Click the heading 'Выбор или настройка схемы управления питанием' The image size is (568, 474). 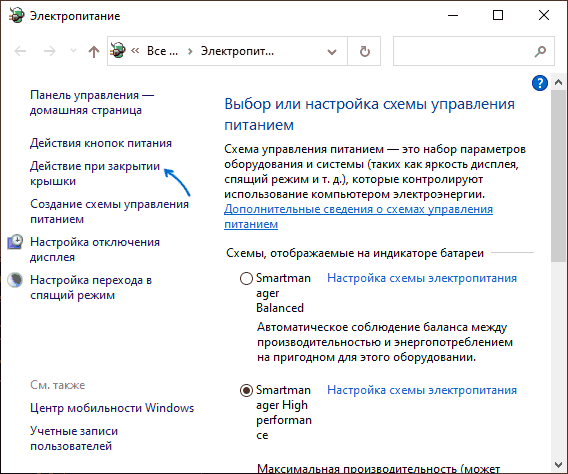369,114
